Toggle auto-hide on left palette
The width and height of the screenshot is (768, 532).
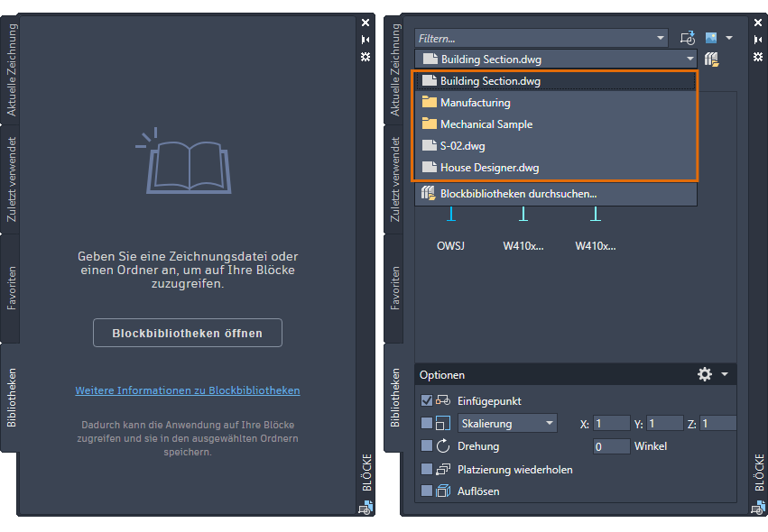365,40
